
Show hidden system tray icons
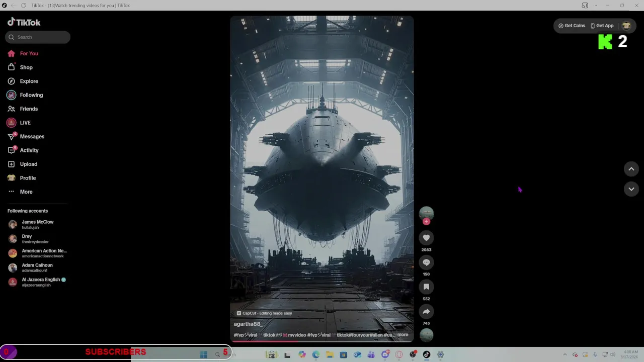[565, 354]
